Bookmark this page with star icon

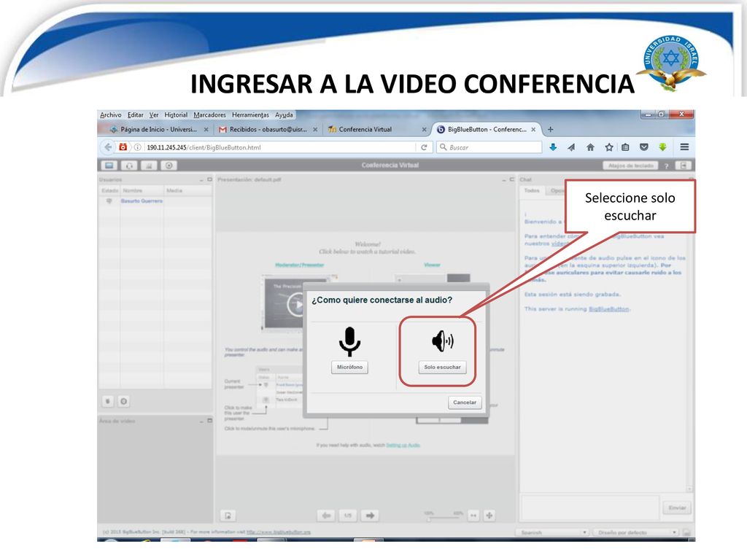coord(609,147)
